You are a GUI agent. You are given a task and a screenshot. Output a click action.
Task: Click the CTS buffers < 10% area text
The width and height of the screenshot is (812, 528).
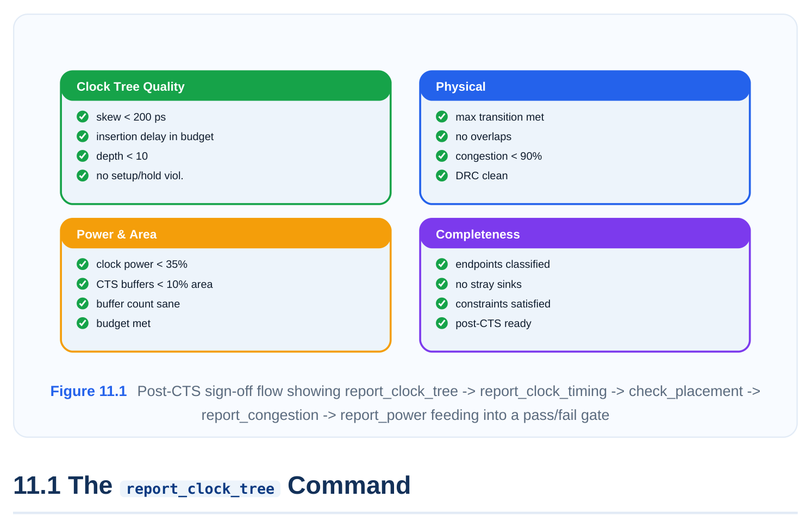[x=154, y=284]
